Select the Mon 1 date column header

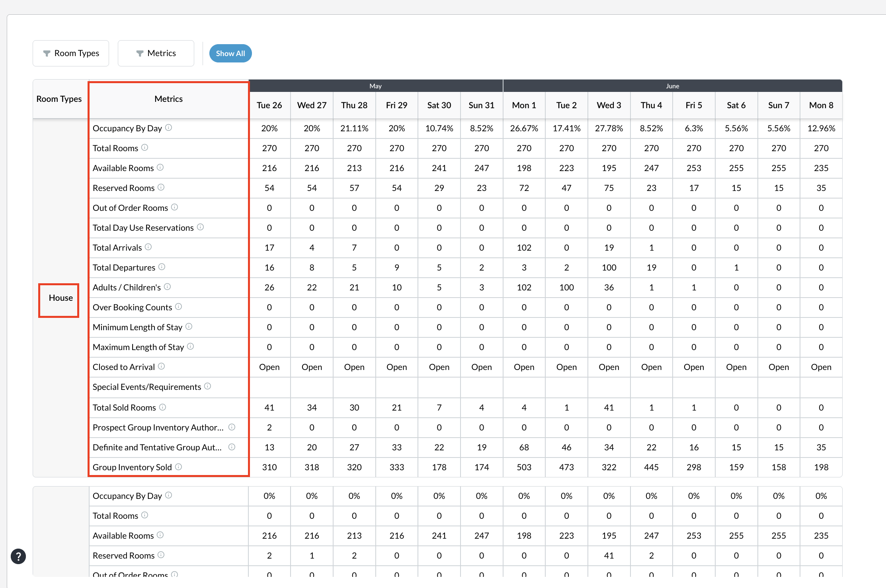point(524,105)
